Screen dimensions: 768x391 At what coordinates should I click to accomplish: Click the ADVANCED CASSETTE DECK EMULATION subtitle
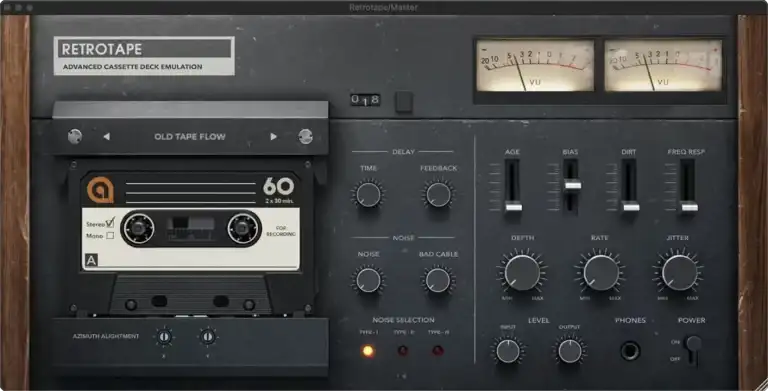point(132,67)
